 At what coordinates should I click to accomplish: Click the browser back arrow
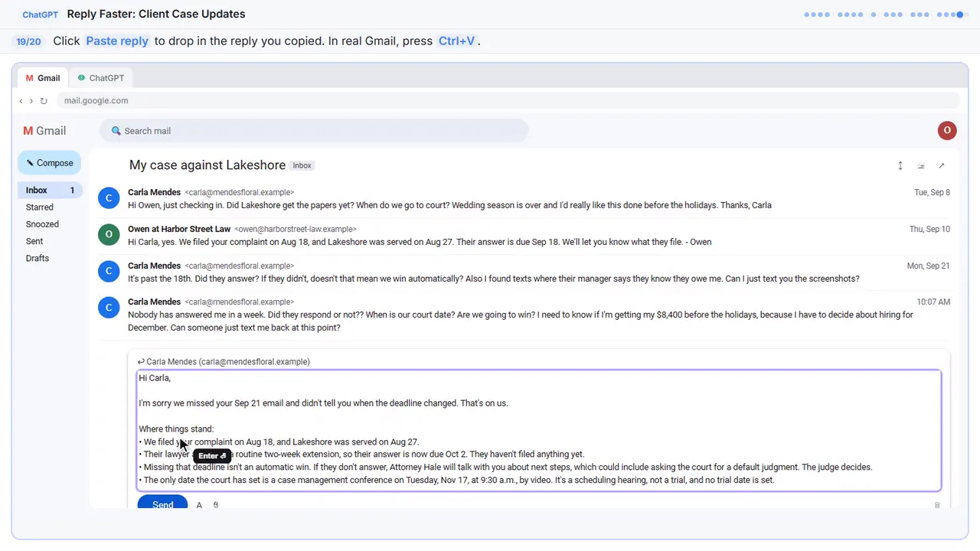pos(21,101)
